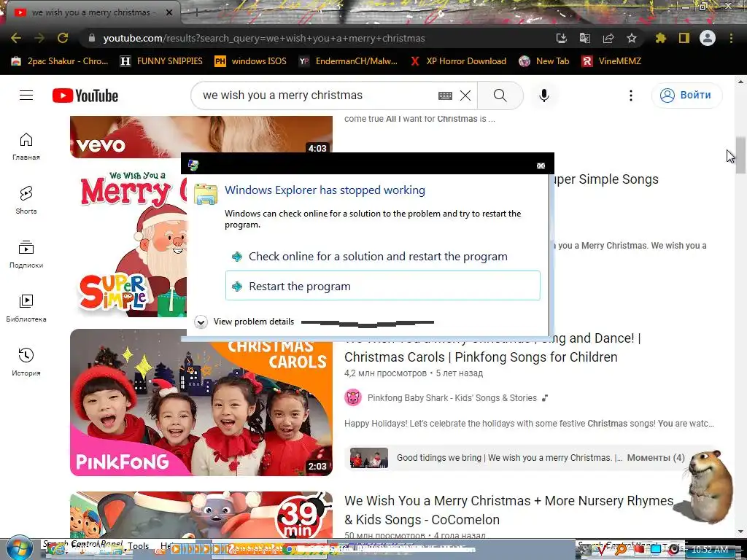Click the Pinkfong channel avatar

point(353,397)
